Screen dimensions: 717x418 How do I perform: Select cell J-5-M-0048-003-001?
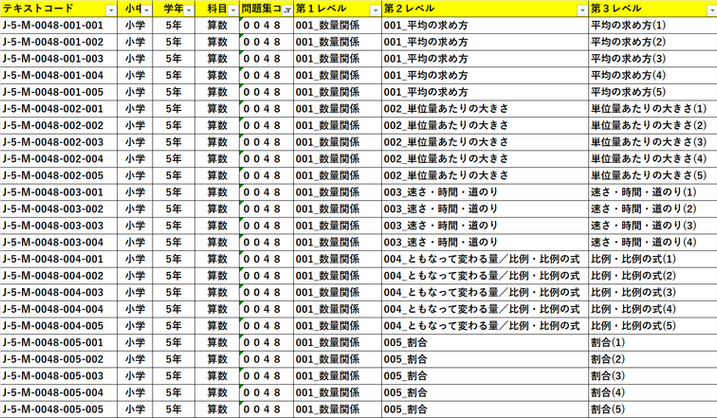pyautogui.click(x=59, y=192)
